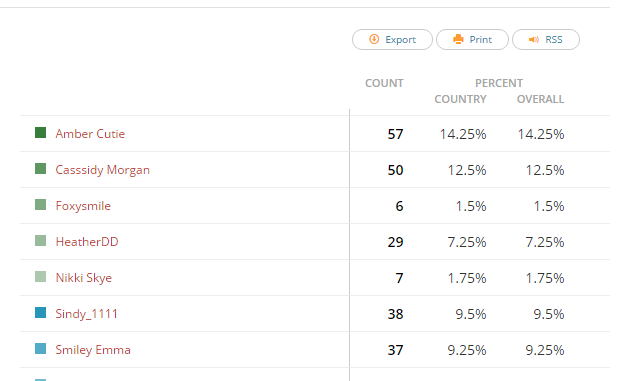The height and width of the screenshot is (381, 639).
Task: Open the HeatherDD link
Action: point(87,242)
